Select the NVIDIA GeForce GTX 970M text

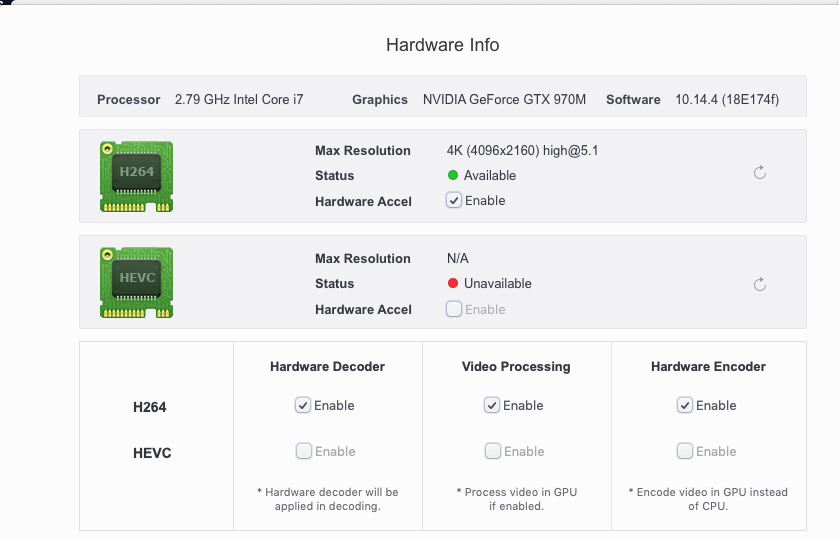point(505,100)
